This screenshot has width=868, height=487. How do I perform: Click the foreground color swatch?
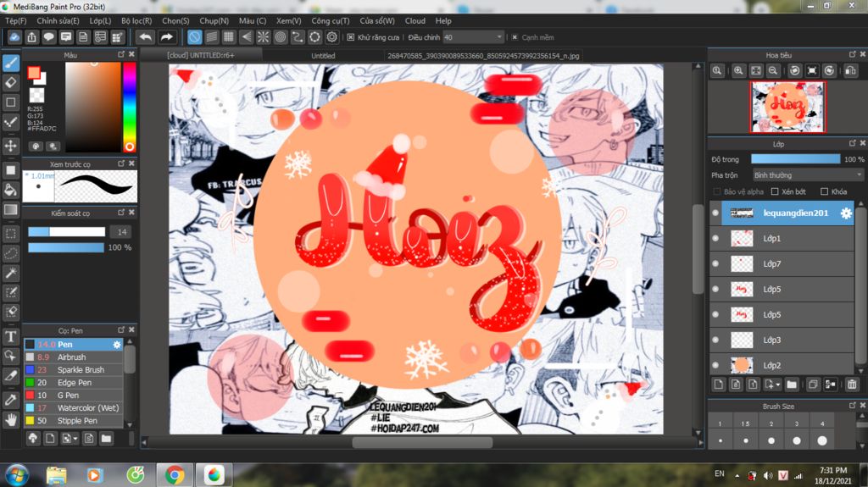pos(34,73)
